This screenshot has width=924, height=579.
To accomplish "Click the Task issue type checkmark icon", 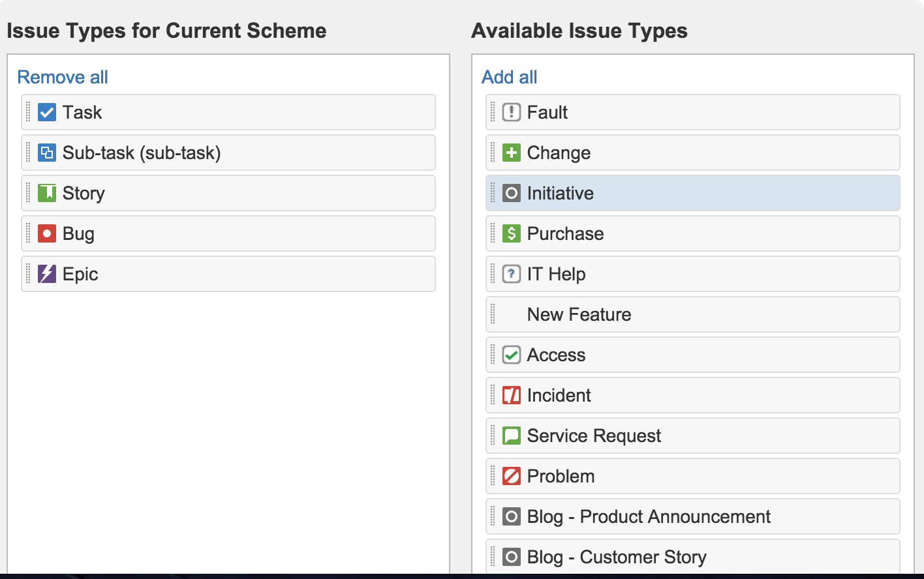I will point(47,113).
